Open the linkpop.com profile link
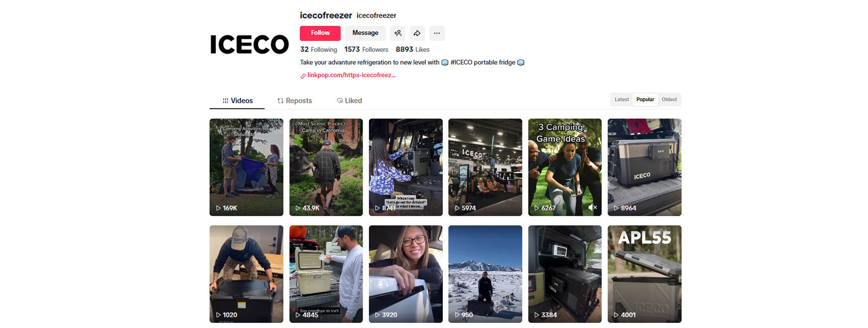Screen dimensions: 868x328 (351, 75)
